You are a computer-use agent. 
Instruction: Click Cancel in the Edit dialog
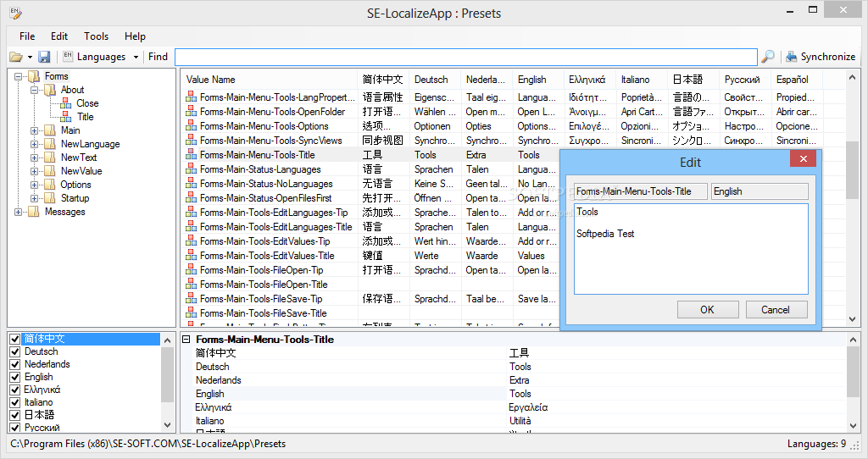coord(776,310)
